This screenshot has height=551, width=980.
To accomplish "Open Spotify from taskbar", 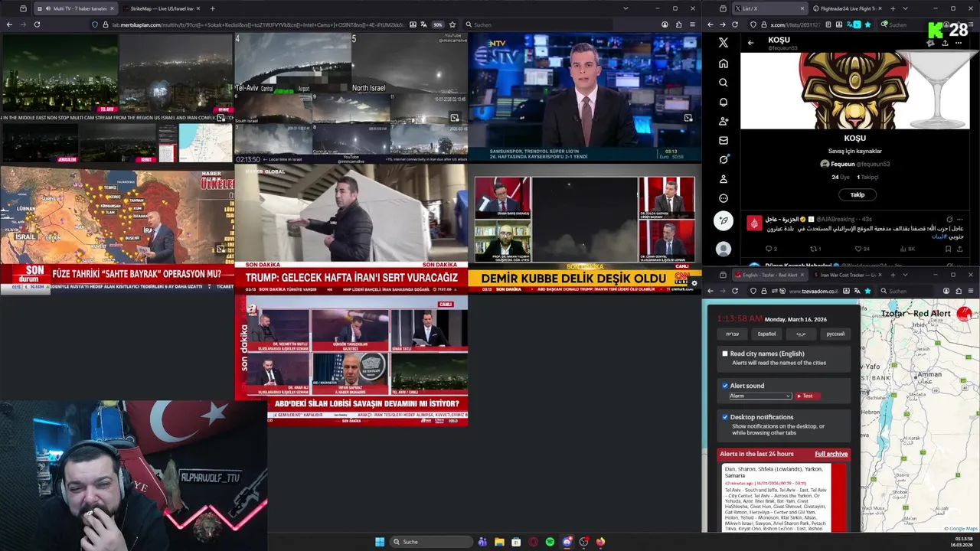I will pyautogui.click(x=550, y=542).
